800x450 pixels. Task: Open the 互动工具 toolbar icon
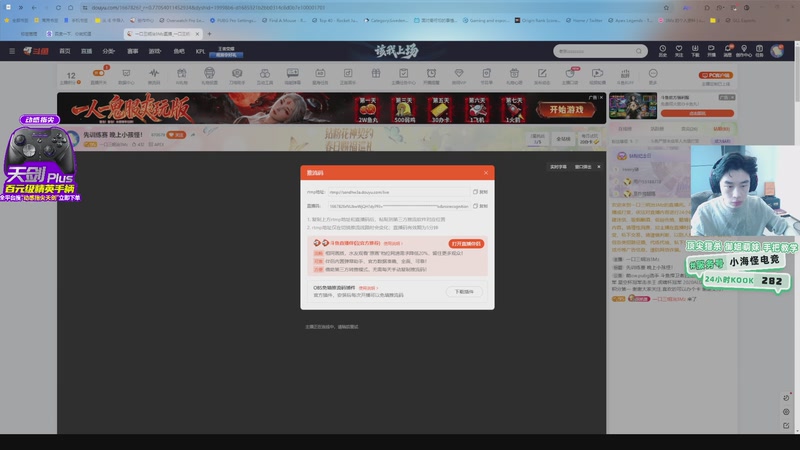point(265,75)
